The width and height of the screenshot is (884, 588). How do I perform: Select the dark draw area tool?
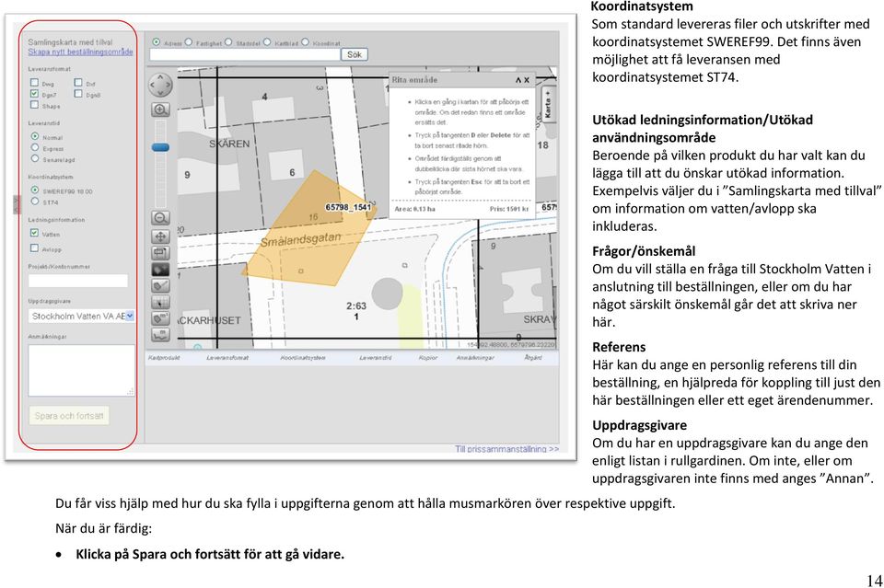160,270
